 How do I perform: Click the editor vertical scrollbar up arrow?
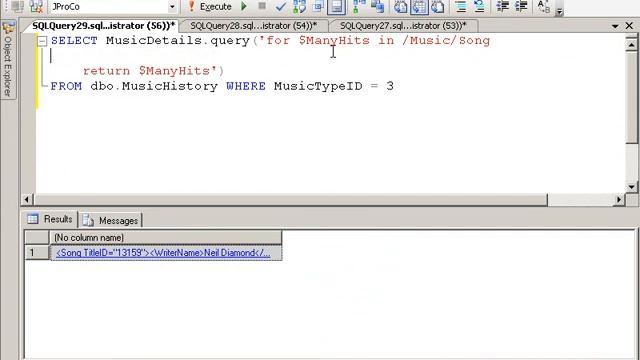pyautogui.click(x=631, y=44)
